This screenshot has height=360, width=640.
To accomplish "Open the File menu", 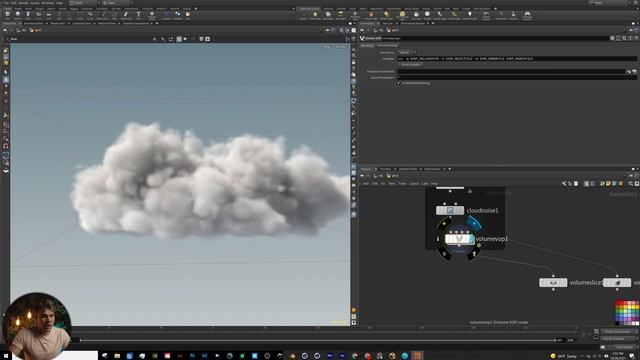I will [5, 3].
